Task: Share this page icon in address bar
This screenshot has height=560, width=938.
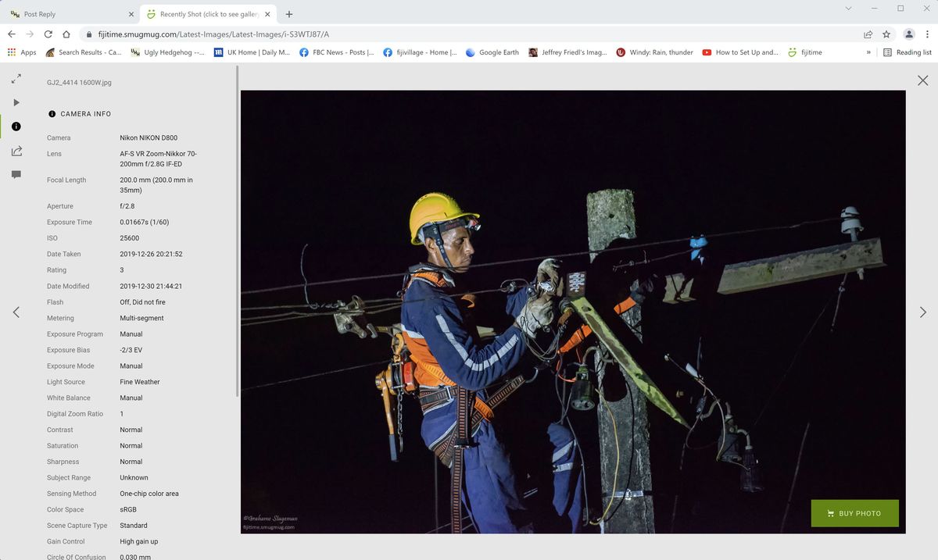Action: click(868, 34)
